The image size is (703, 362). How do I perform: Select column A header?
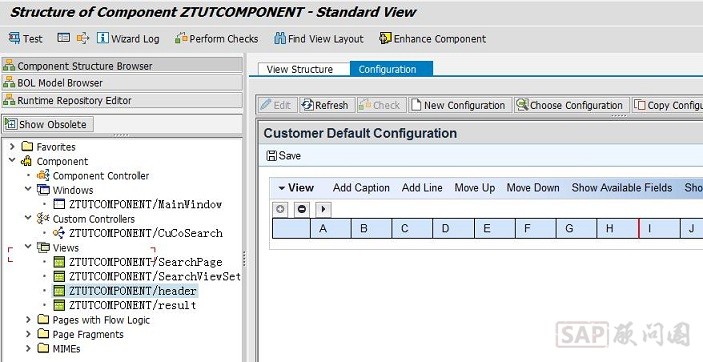pos(331,228)
